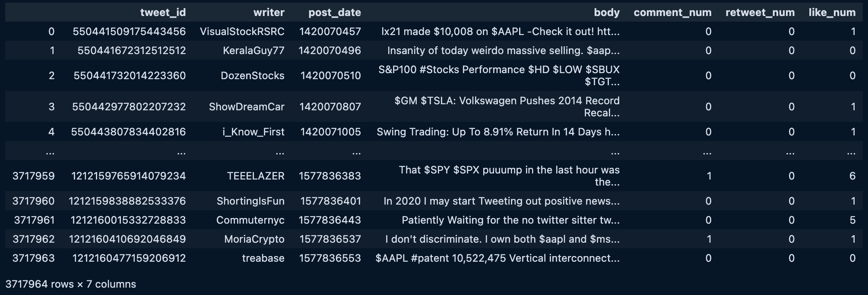Click the retweet_num column header
The width and height of the screenshot is (868, 295).
click(760, 13)
